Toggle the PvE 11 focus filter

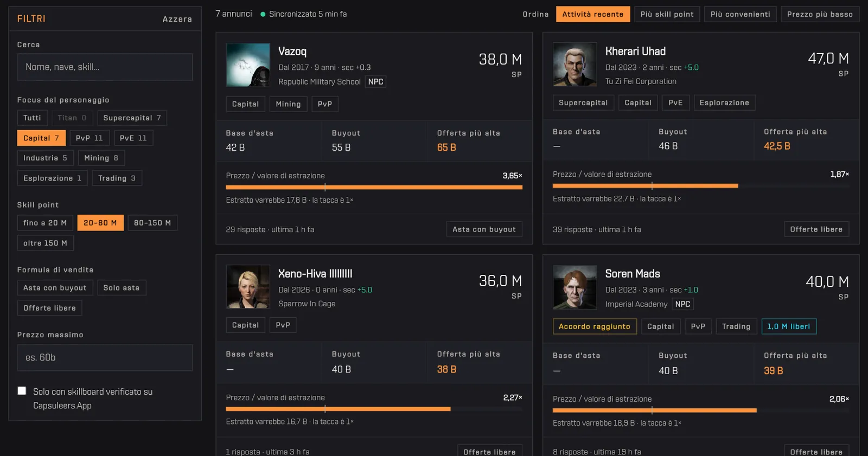133,138
